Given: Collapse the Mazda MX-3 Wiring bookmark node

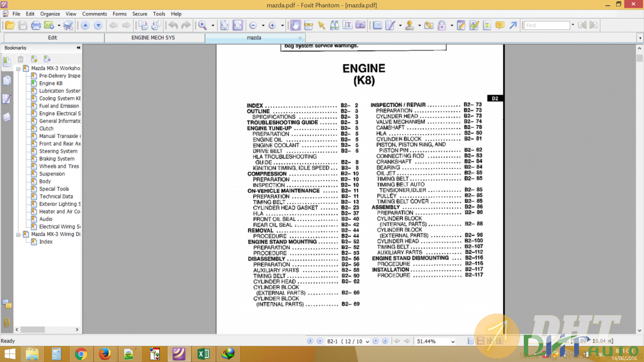Looking at the screenshot, I should pyautogui.click(x=18, y=234).
